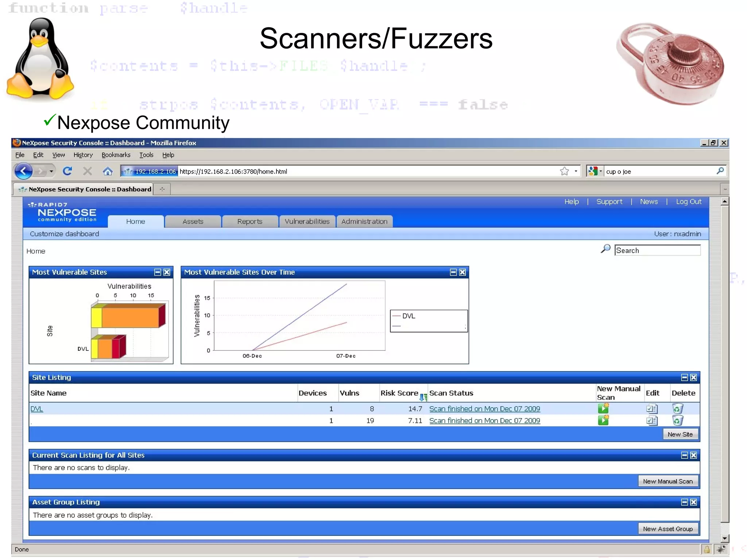Delete the DVL site
Image resolution: width=747 pixels, height=560 pixels.
coord(678,408)
